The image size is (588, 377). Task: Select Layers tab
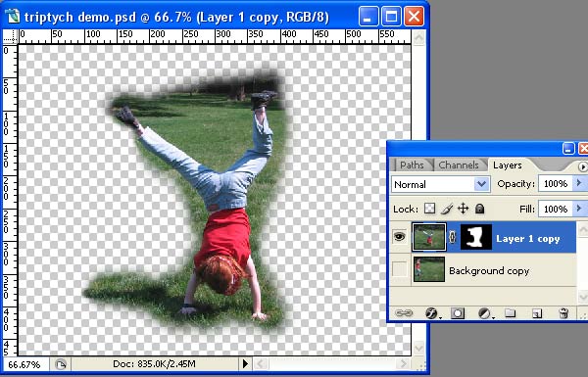507,165
